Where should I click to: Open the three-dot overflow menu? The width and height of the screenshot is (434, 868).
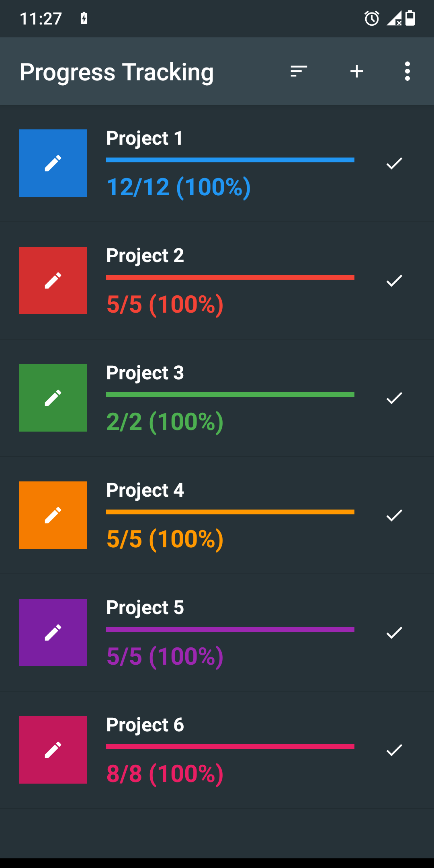[x=407, y=72]
